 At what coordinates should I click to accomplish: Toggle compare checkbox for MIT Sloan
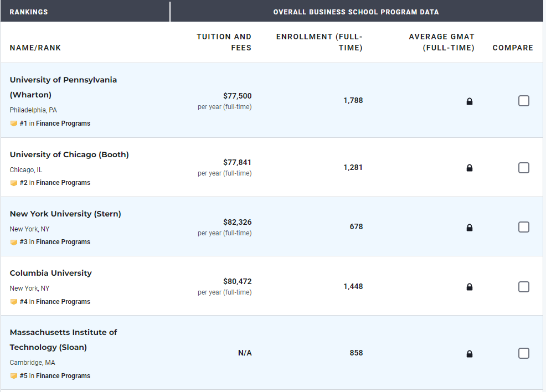[x=524, y=353]
